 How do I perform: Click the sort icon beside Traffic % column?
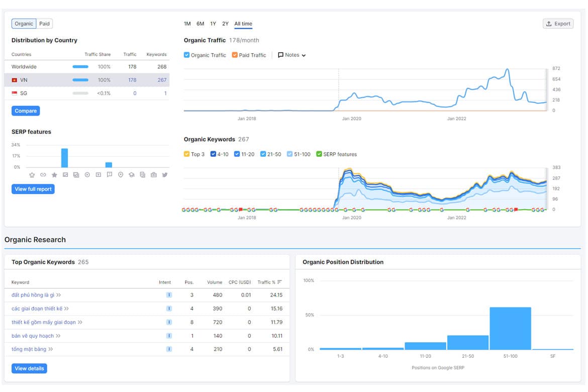[x=279, y=282]
